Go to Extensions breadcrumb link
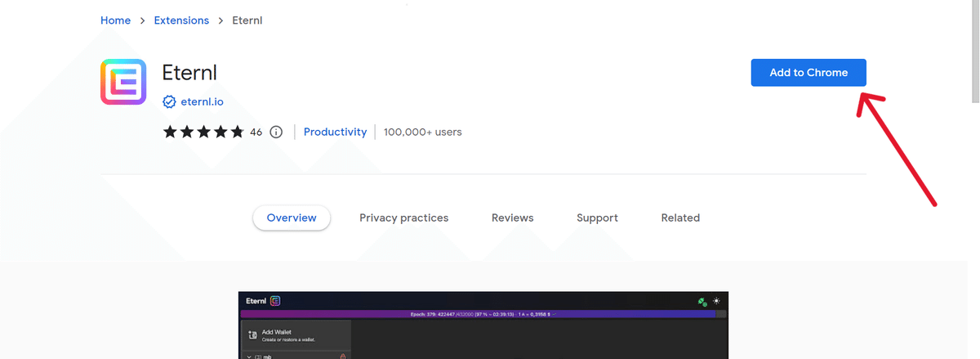 coord(181,20)
